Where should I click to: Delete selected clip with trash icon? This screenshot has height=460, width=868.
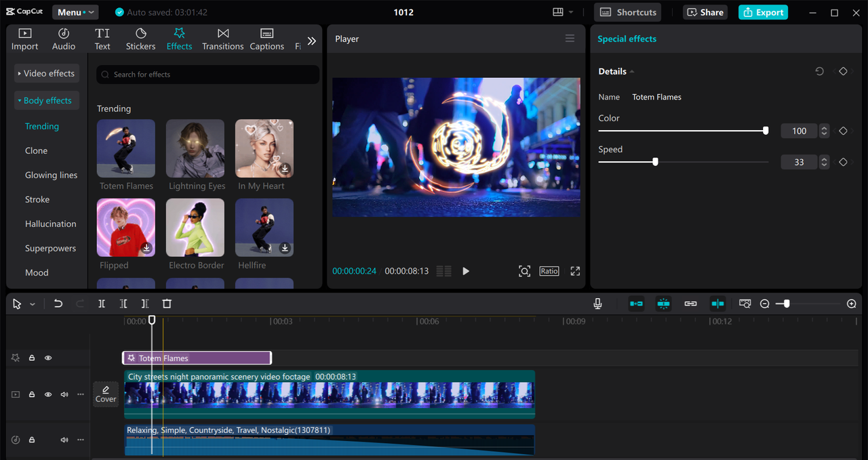tap(167, 304)
